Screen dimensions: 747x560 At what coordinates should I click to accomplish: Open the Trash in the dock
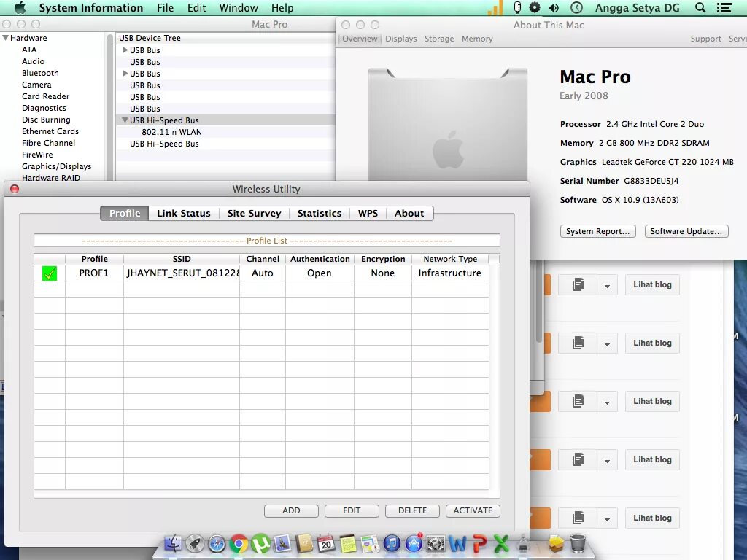pos(578,543)
